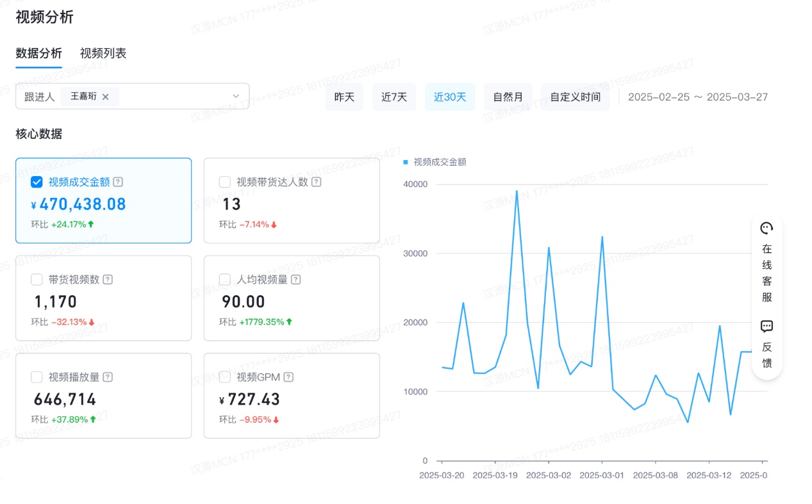Switch to the 视频列表 tab
The width and height of the screenshot is (812, 504).
coord(103,53)
